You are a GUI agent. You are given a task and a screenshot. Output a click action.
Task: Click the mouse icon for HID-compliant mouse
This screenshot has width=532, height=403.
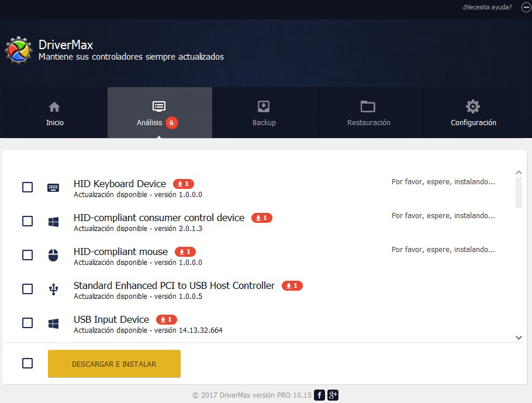53,256
